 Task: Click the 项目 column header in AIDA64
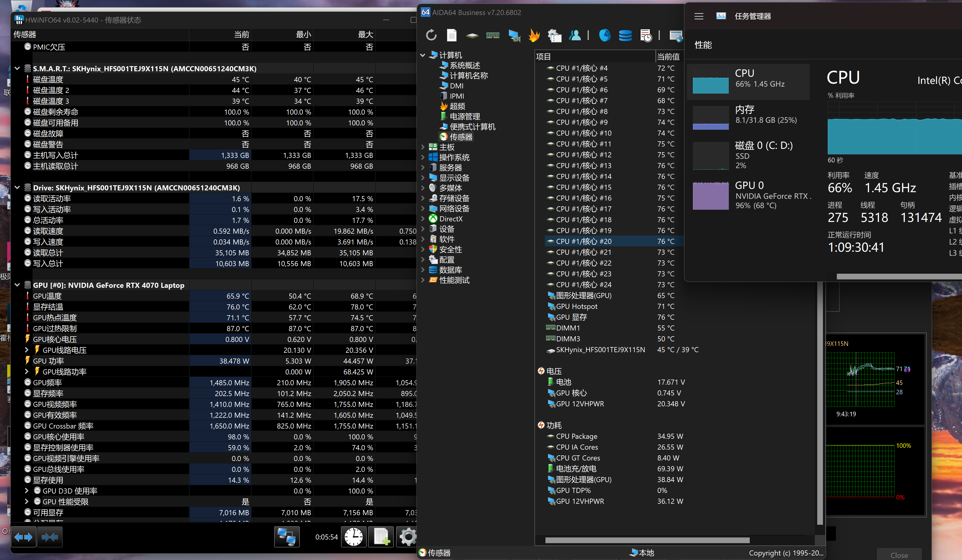pyautogui.click(x=595, y=57)
